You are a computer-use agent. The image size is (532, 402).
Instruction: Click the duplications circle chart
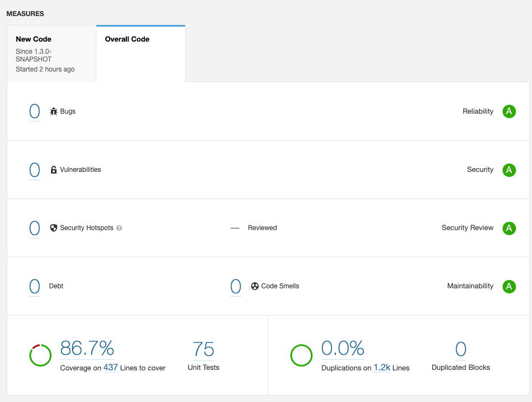coord(301,355)
